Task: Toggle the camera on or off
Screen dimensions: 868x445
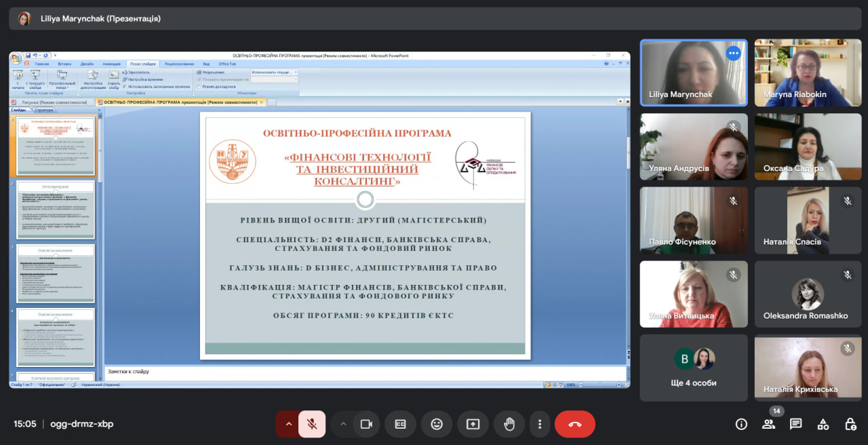Action: pos(366,424)
